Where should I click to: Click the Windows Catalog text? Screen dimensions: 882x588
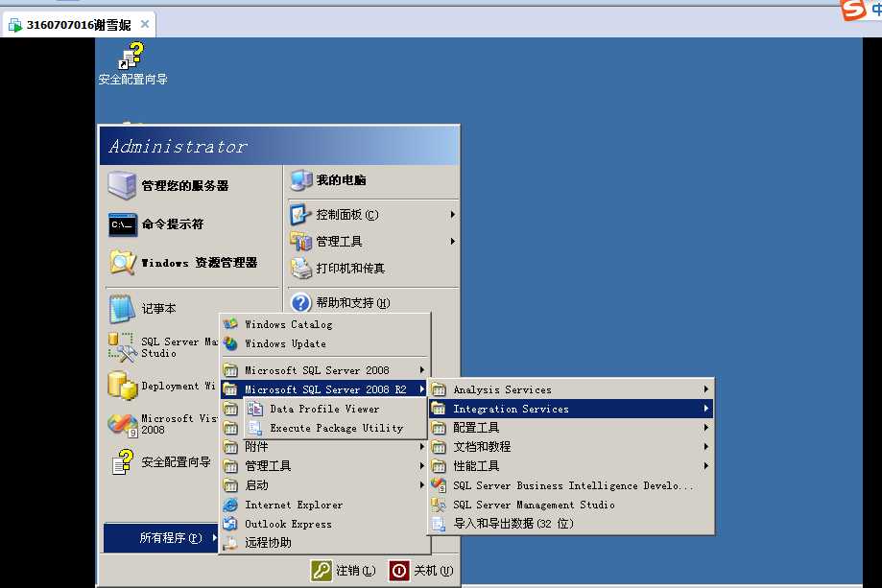(x=289, y=324)
